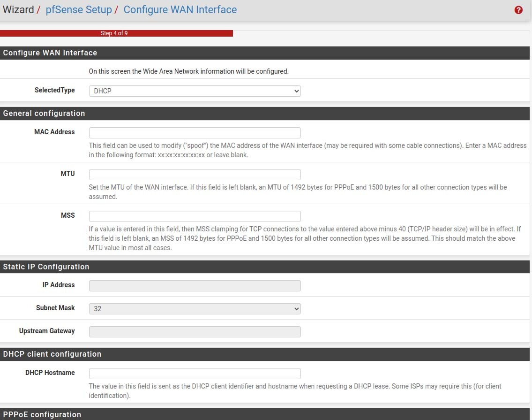Click the MAC Address label
The height and width of the screenshot is (420, 532).
pos(54,132)
